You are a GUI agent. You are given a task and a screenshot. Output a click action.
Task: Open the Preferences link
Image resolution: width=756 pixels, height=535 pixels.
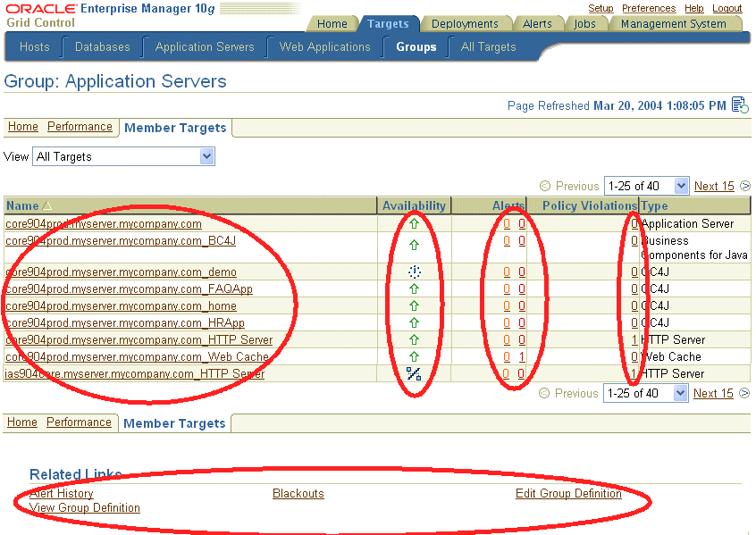pos(649,8)
